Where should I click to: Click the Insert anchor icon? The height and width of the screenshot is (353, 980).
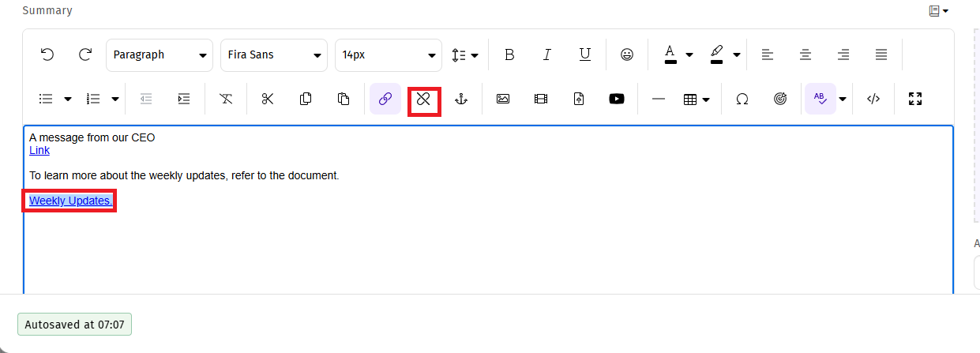point(462,99)
